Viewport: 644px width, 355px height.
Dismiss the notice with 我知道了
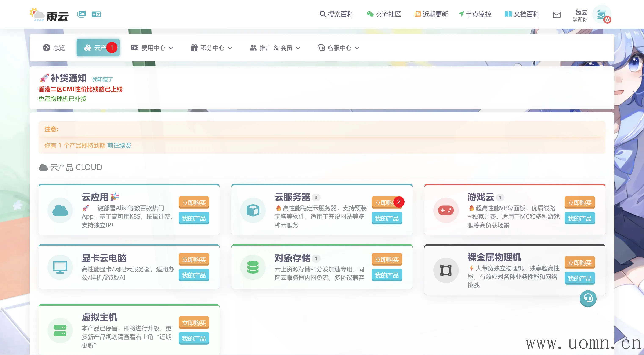(x=102, y=79)
